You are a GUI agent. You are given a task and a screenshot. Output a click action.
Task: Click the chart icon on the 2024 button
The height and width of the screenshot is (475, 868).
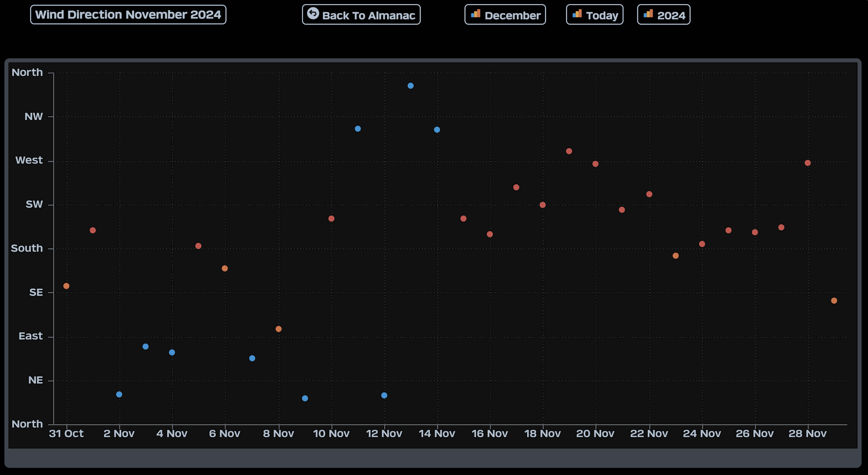pos(648,14)
